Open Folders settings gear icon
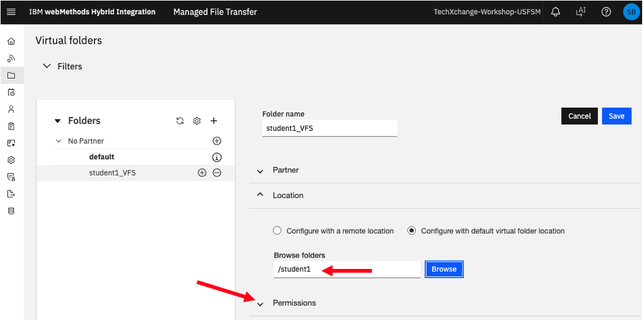The height and width of the screenshot is (320, 644). coord(196,121)
